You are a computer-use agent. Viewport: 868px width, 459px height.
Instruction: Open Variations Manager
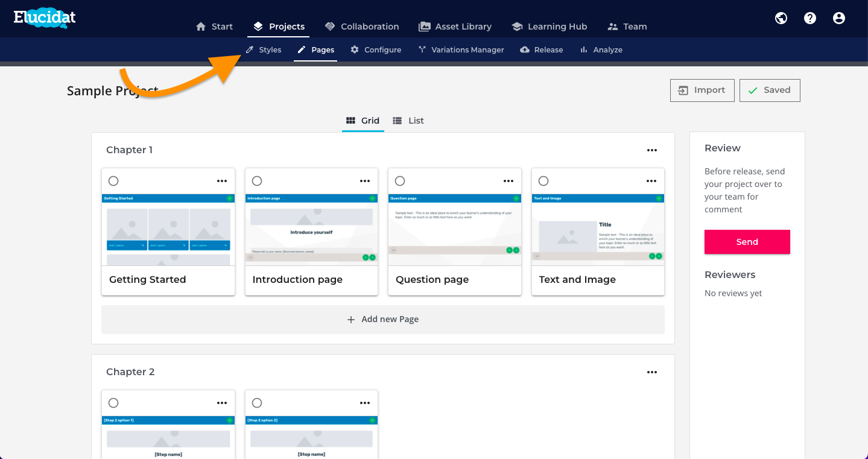[461, 50]
